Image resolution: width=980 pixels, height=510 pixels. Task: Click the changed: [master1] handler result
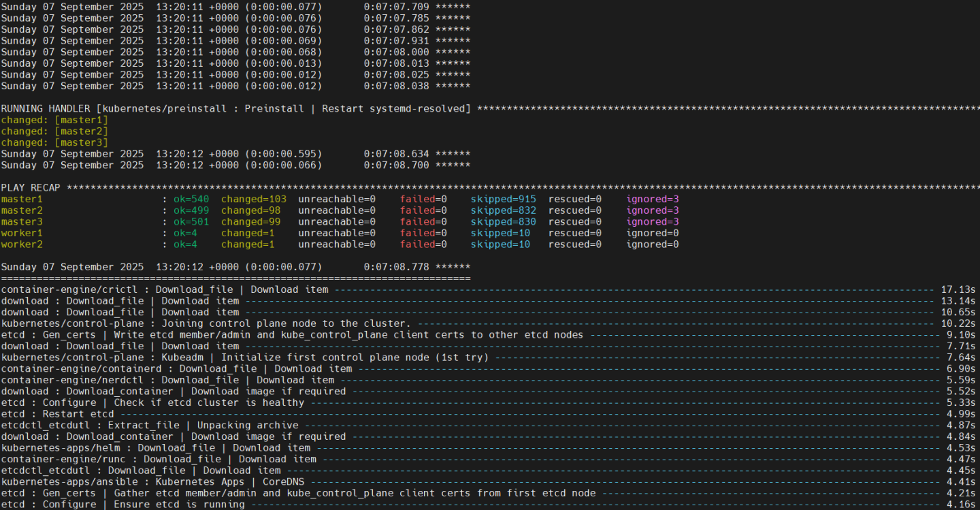(54, 119)
